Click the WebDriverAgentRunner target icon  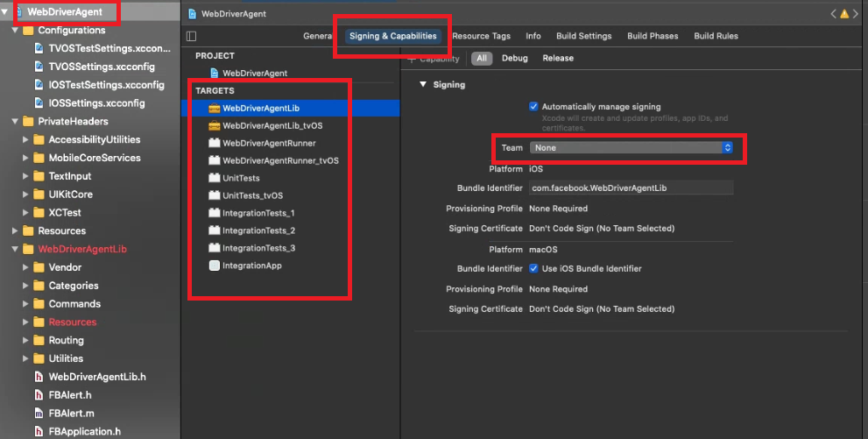click(215, 143)
